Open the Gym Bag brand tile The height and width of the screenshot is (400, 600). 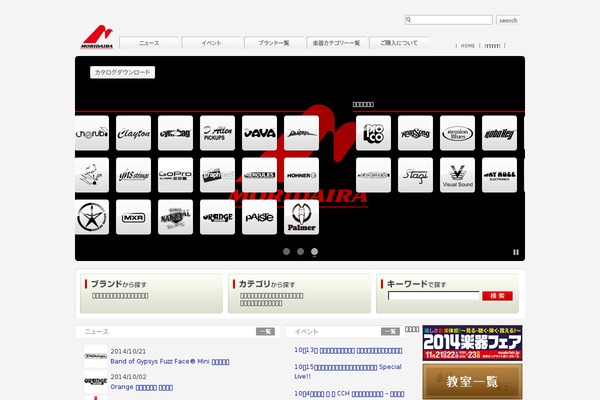[x=175, y=133]
